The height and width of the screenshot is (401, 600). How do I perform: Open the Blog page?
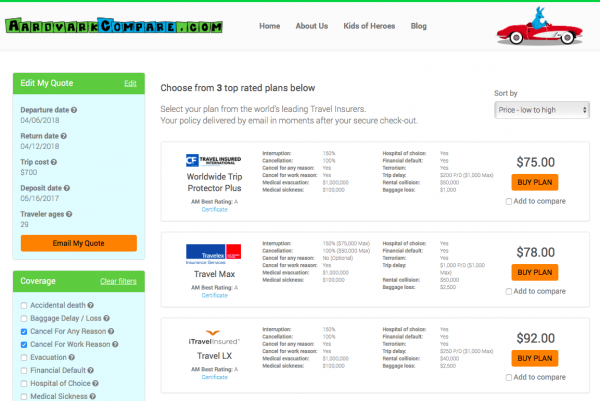coord(418,26)
